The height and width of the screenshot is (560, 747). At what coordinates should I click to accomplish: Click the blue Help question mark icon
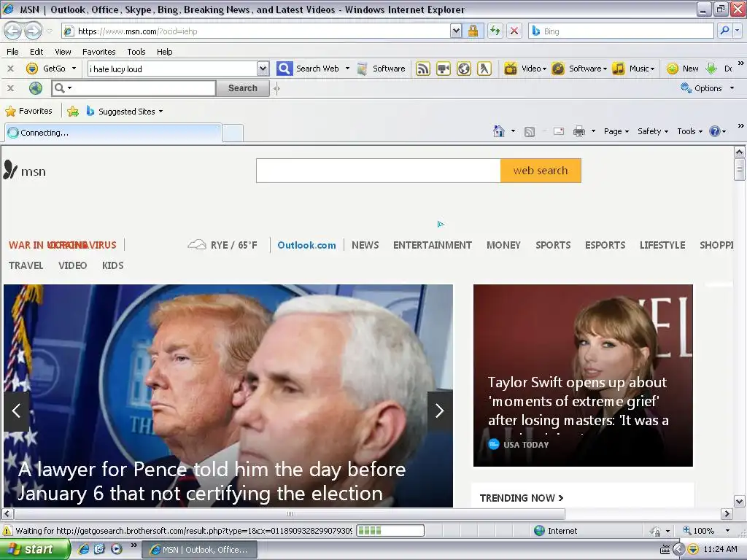[715, 131]
